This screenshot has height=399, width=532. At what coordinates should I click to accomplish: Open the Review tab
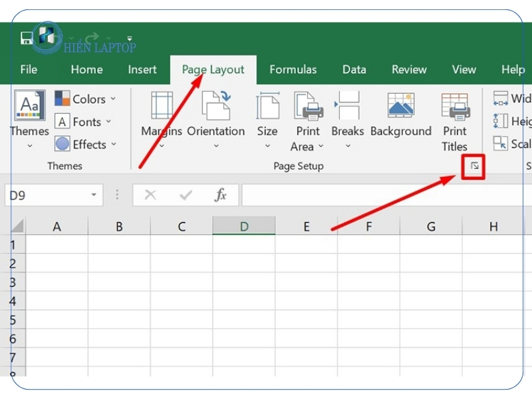[409, 70]
